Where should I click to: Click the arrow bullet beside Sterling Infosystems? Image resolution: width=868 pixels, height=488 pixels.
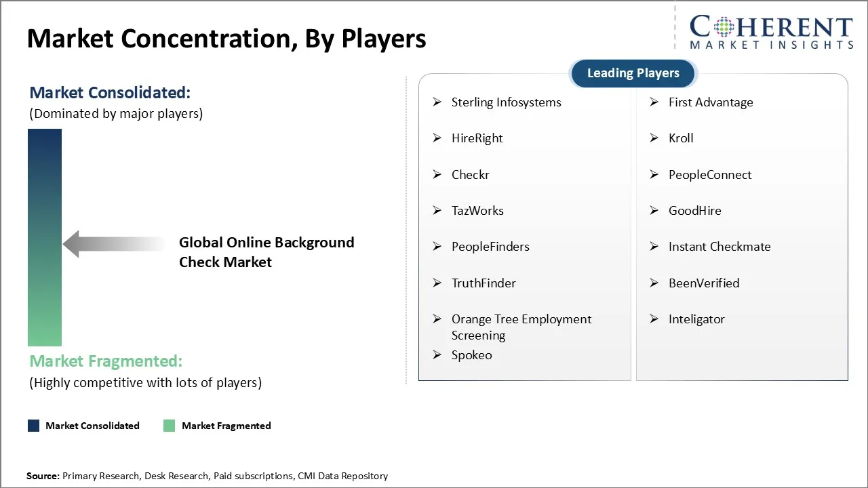pyautogui.click(x=437, y=102)
